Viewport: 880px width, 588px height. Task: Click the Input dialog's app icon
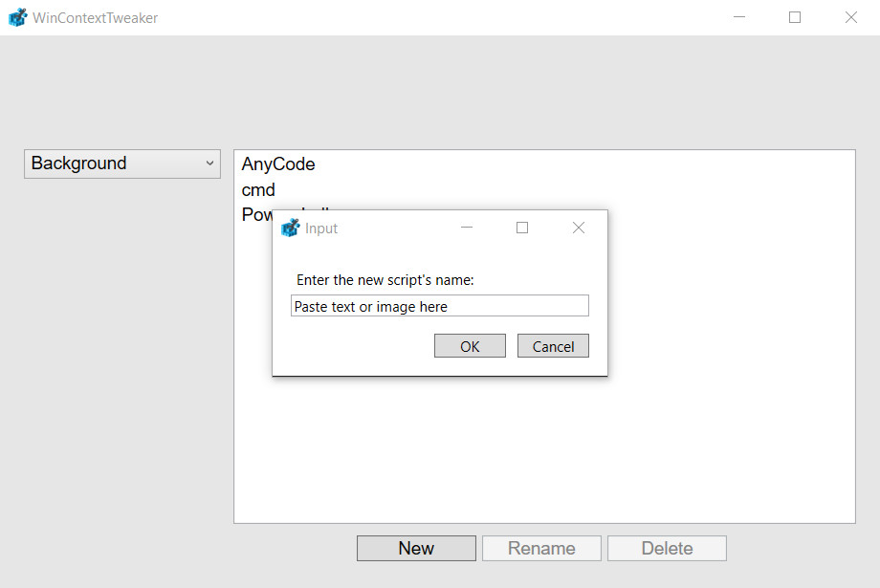[x=290, y=228]
